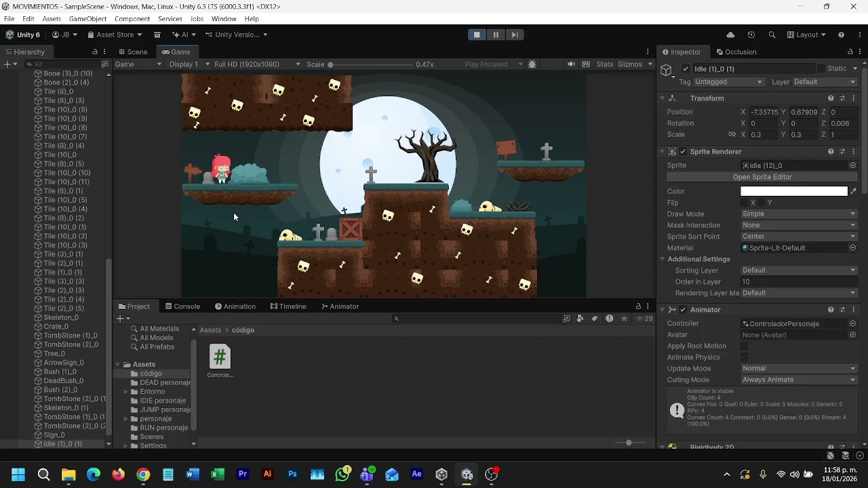
Task: Show favorites star in Project panel
Action: tap(624, 319)
